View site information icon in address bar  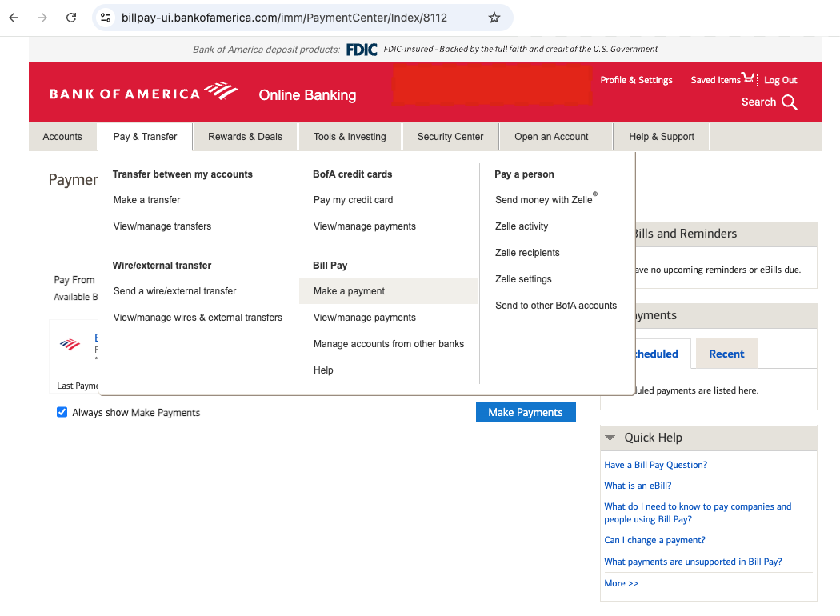click(106, 17)
